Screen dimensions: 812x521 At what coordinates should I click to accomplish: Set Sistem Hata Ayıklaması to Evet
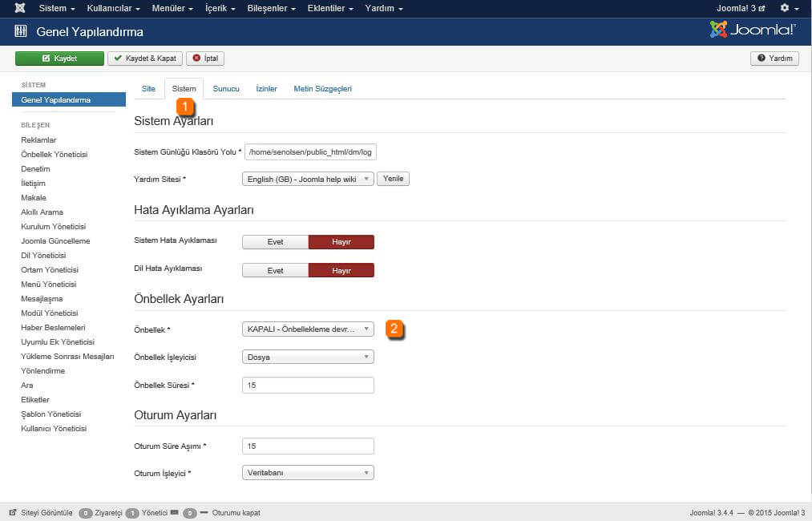pos(275,242)
